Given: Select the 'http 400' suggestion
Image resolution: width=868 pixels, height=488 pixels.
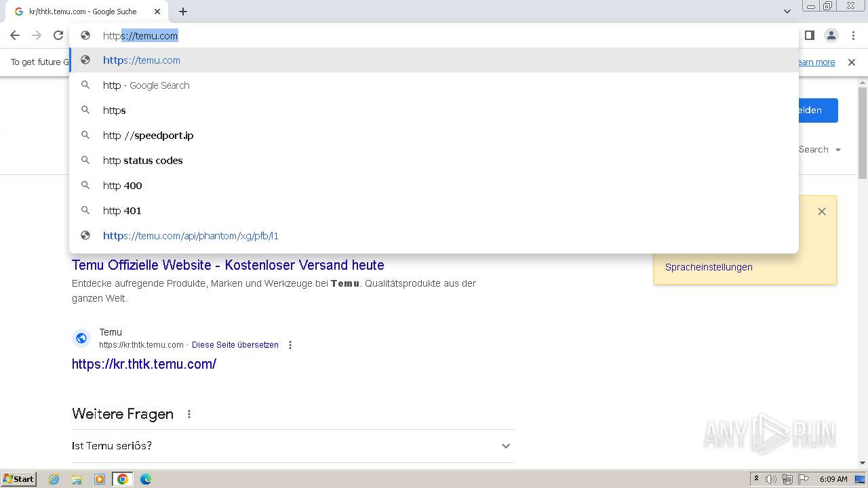Looking at the screenshot, I should (x=434, y=186).
